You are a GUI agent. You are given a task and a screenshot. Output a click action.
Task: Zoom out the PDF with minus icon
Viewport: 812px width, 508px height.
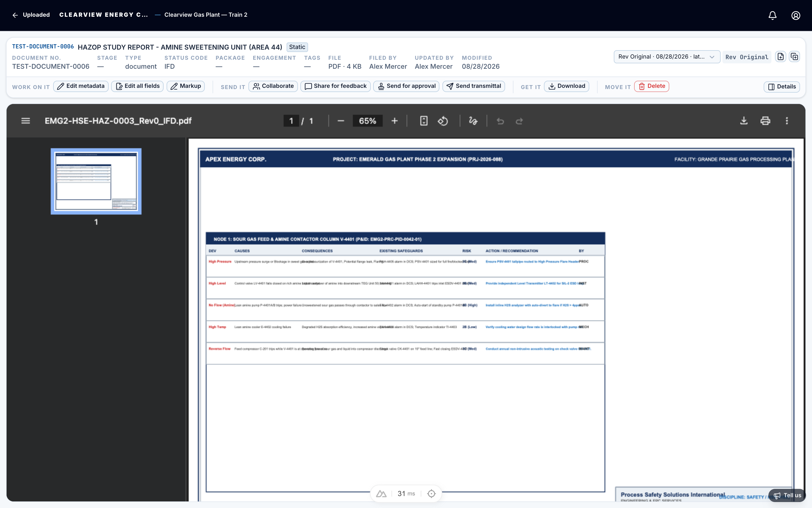pyautogui.click(x=341, y=121)
